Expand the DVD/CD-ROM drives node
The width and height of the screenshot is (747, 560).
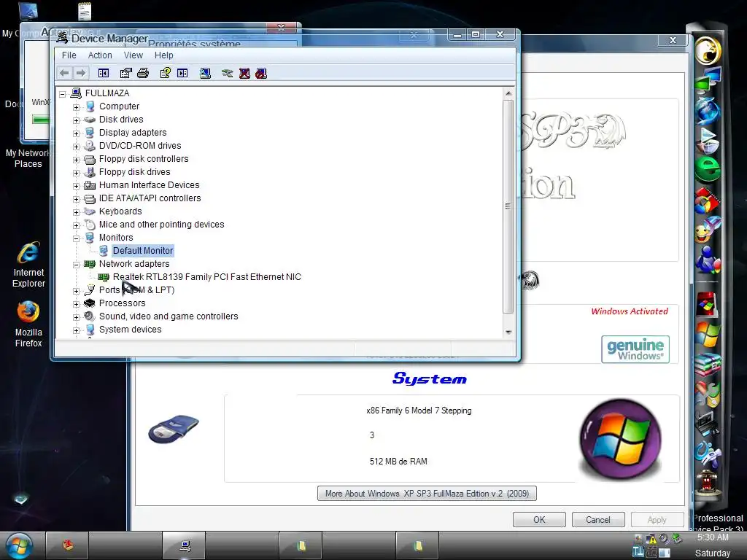(76, 147)
